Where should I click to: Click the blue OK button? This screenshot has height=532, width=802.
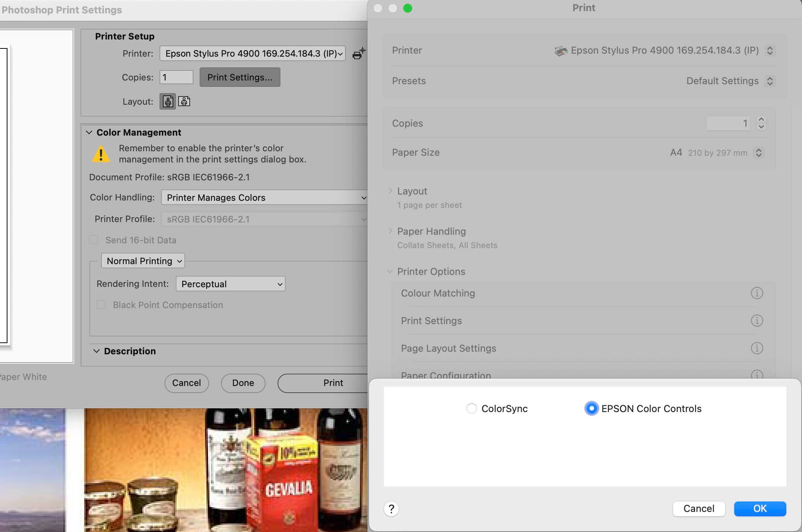[760, 509]
